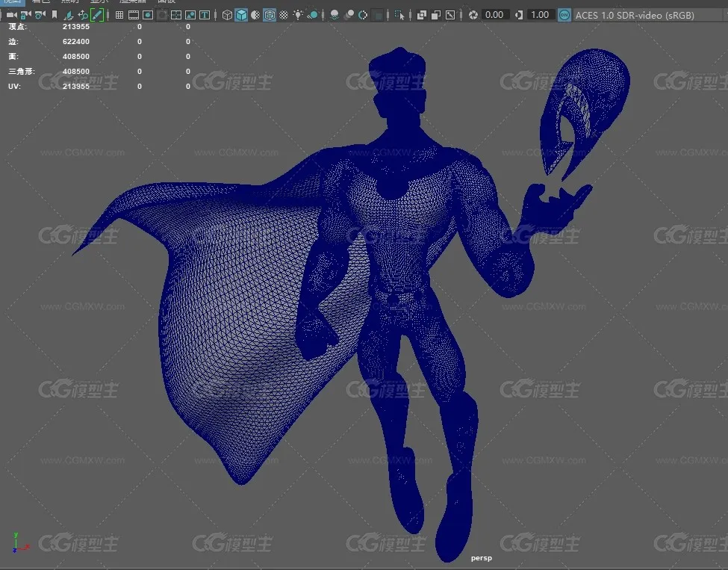Open the 视图 menu
728x570 pixels.
point(12,1)
